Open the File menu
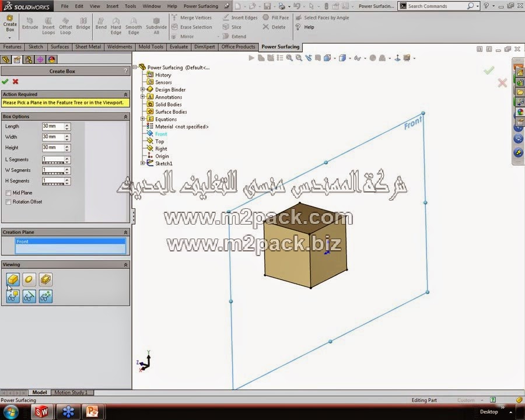Viewport: 525px width, 420px height. [65, 6]
